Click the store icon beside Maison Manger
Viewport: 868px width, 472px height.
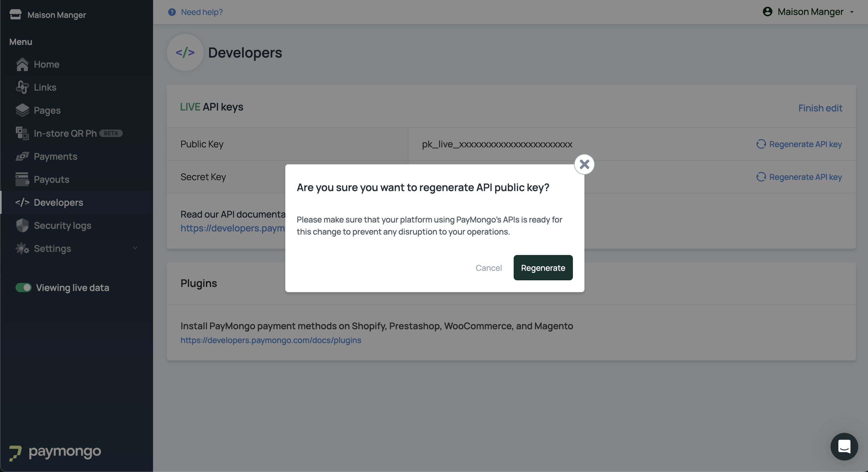point(16,14)
